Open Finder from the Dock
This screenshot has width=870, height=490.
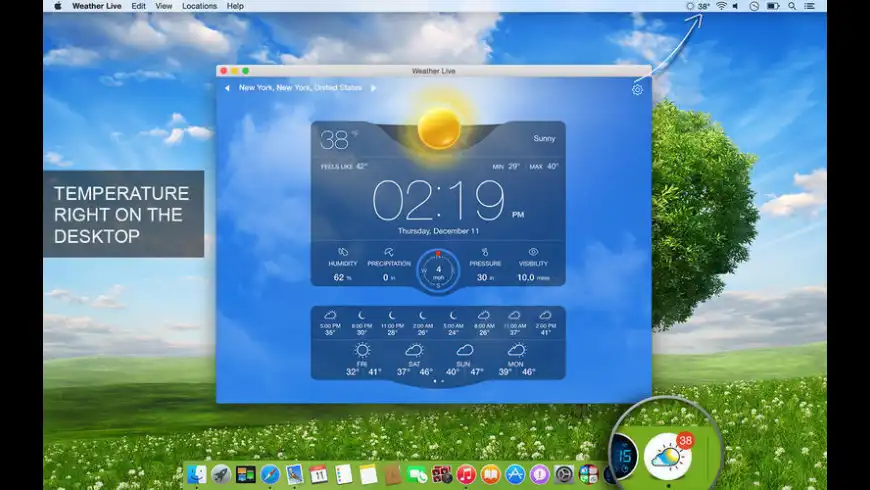[x=197, y=474]
